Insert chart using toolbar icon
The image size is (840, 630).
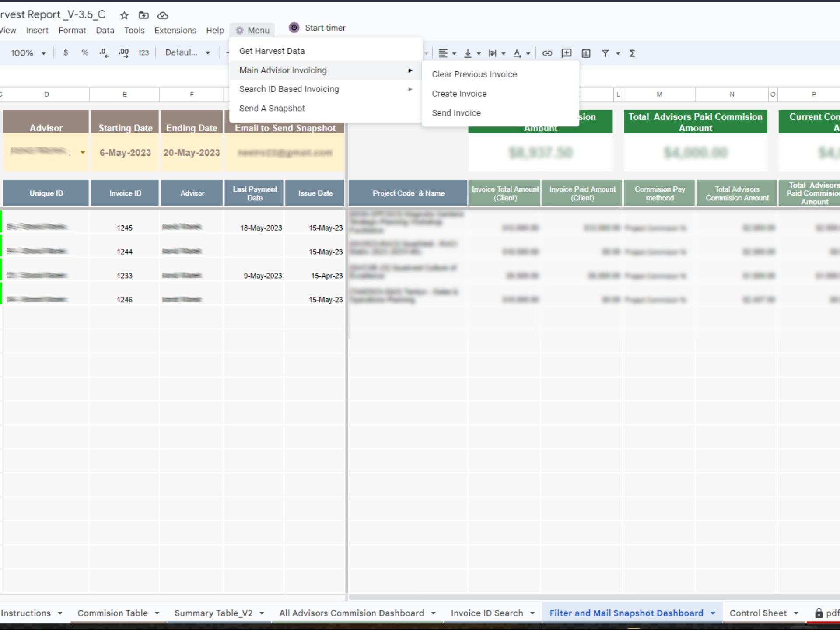click(586, 53)
